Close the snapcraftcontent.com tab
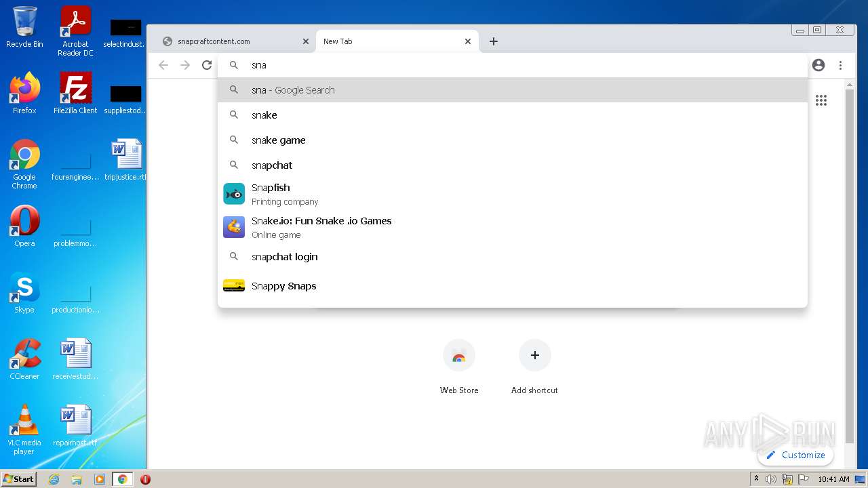 point(306,41)
